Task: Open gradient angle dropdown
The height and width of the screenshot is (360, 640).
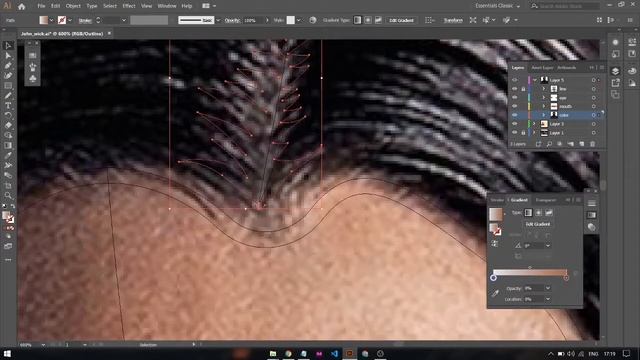Action: pyautogui.click(x=548, y=245)
